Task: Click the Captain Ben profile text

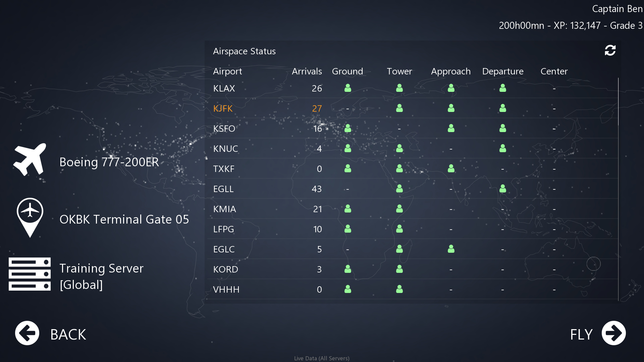Action: 617,9
